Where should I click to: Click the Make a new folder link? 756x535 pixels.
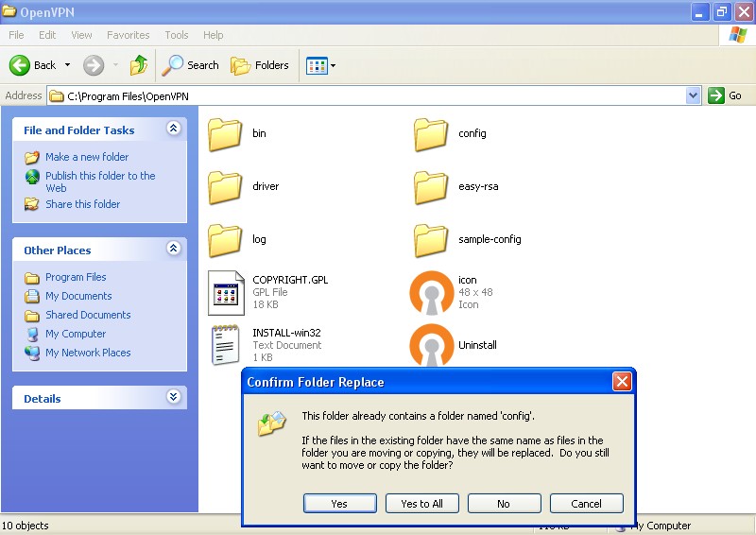(x=87, y=157)
